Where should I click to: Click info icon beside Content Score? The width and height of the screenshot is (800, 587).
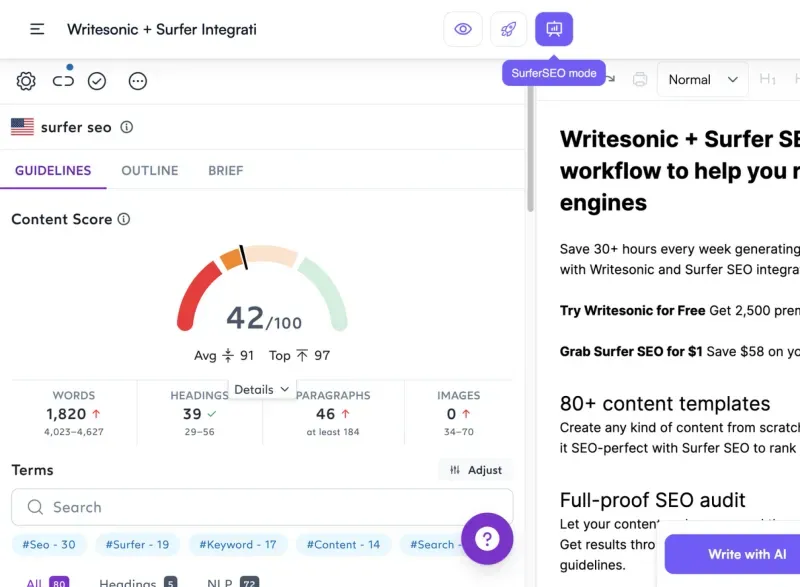[123, 219]
